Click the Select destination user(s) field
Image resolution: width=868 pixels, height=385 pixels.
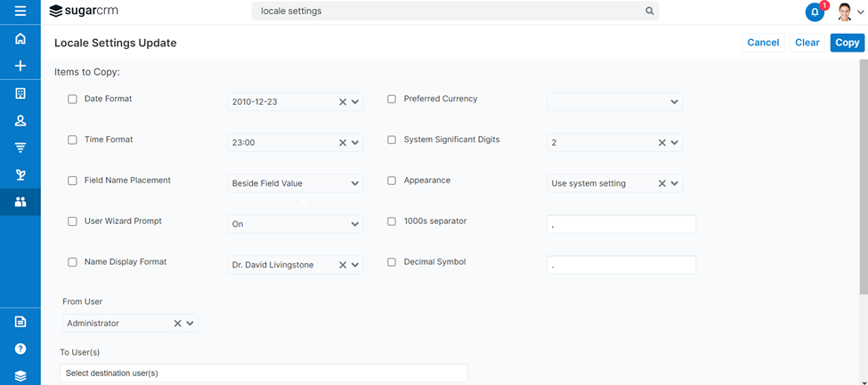pos(264,373)
